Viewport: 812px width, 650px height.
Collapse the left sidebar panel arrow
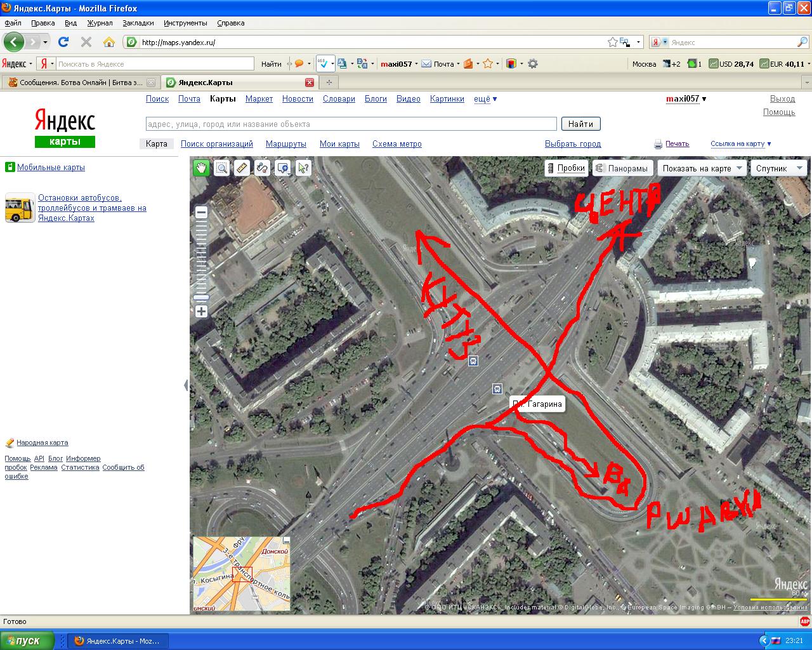186,385
